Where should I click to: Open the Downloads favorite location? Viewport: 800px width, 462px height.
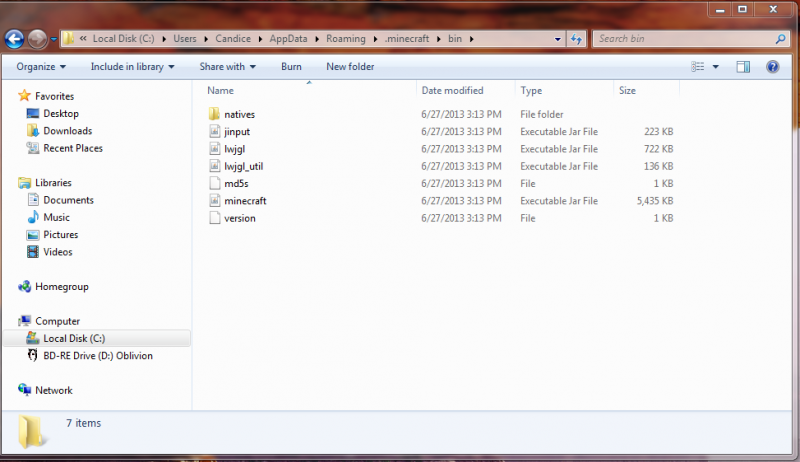(67, 131)
